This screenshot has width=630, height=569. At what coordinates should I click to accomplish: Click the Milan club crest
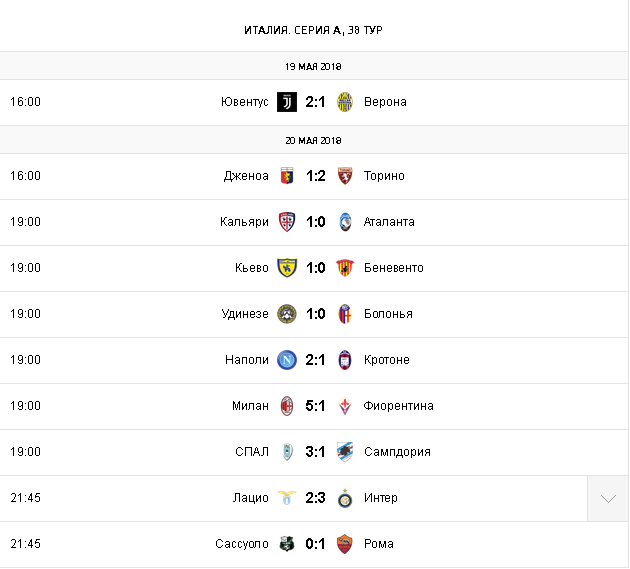(x=286, y=406)
